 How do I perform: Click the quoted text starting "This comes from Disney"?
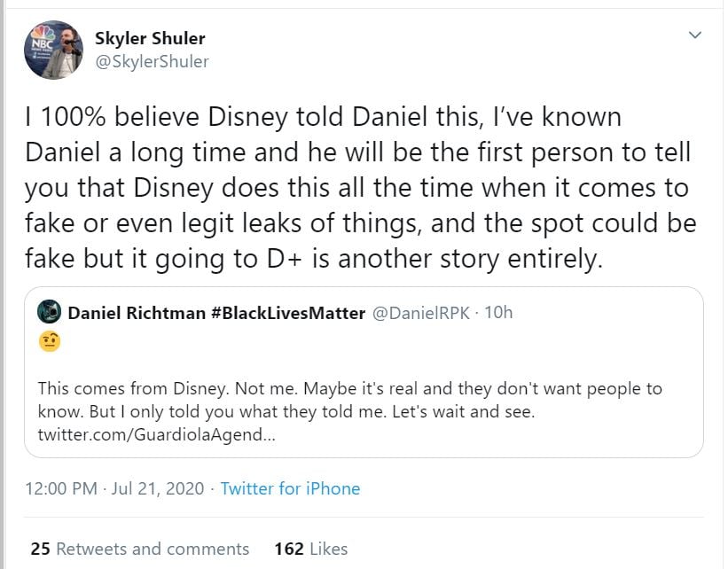(349, 389)
